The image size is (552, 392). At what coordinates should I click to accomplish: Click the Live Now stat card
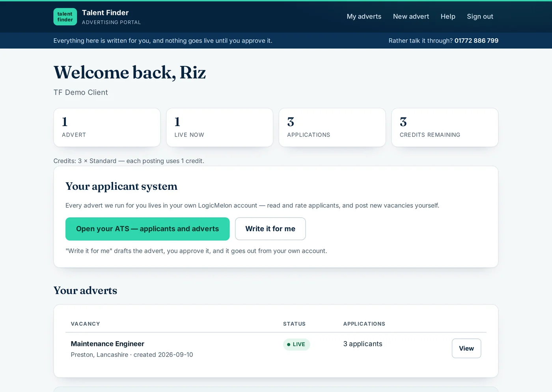[x=220, y=127]
